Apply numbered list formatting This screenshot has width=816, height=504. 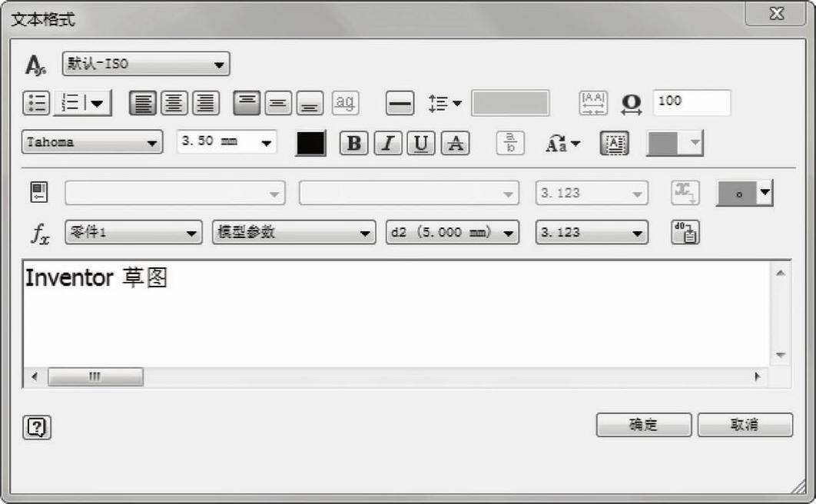click(70, 102)
